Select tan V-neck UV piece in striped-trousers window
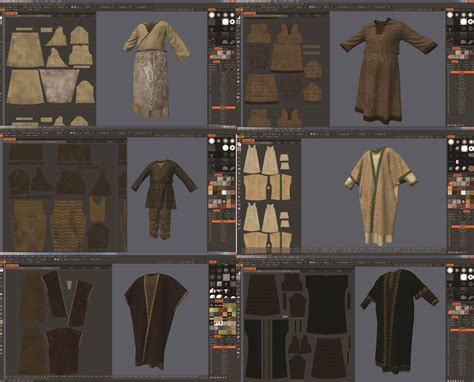The width and height of the screenshot is (474, 382). pos(97,209)
